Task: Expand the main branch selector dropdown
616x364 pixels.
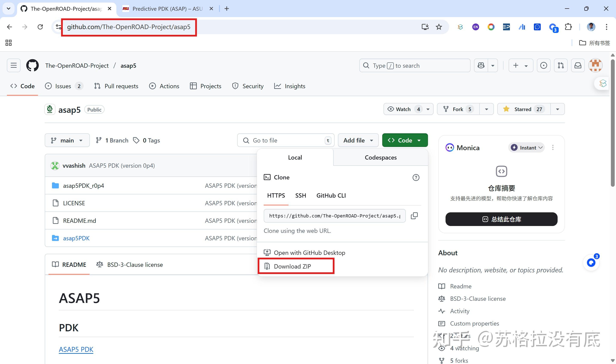Action: click(67, 140)
